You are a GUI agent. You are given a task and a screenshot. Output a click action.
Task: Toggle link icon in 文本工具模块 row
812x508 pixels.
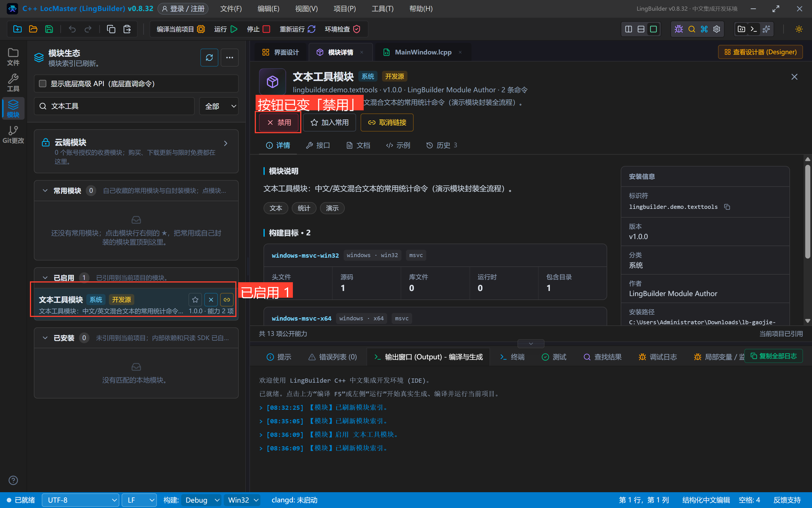click(x=227, y=299)
